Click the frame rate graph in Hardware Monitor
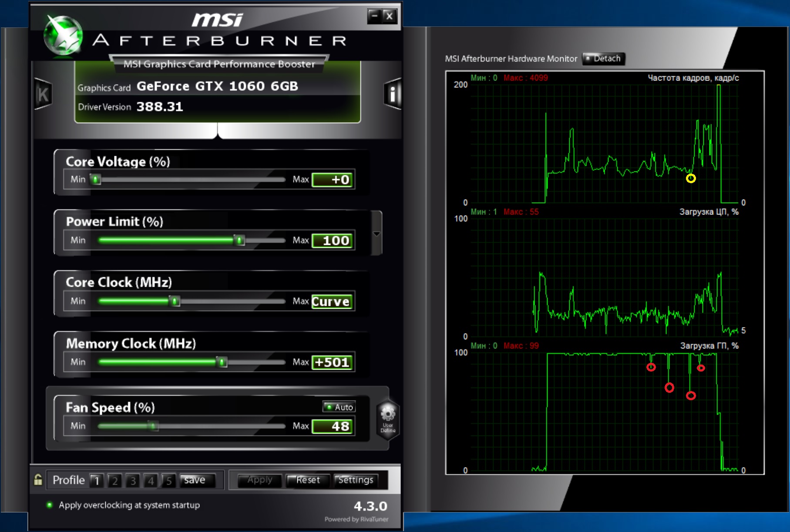This screenshot has width=790, height=532. coord(605,144)
